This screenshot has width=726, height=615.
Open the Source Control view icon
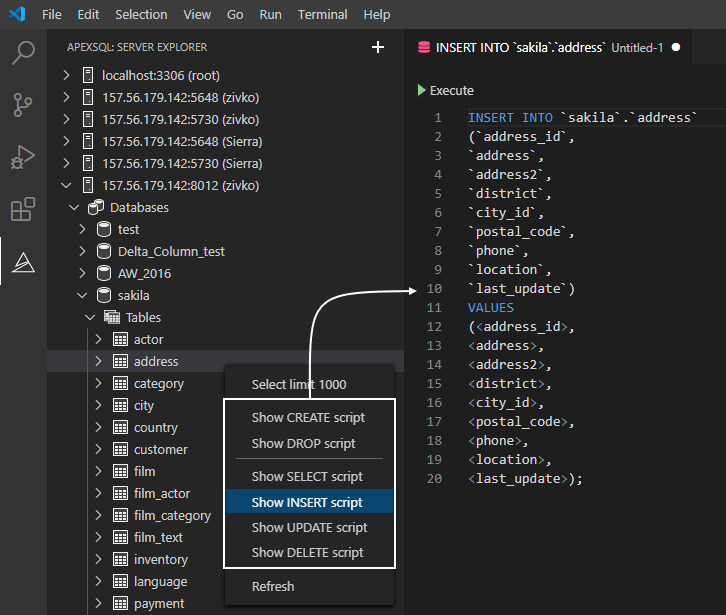tap(22, 105)
